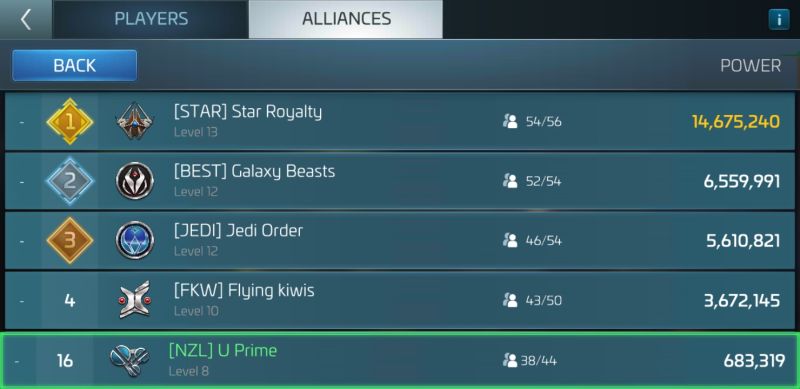The image size is (800, 389).
Task: Tap the members icon showing 43/50
Action: 510,300
